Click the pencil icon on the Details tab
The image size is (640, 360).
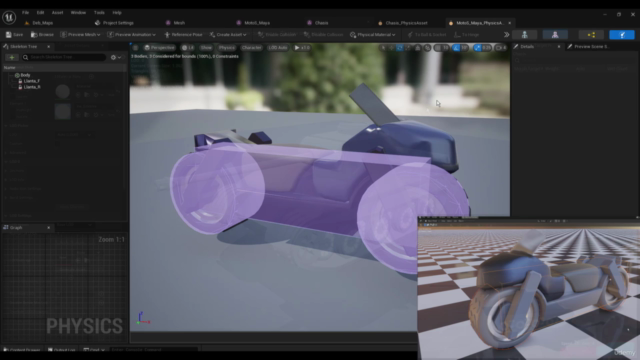coord(516,47)
